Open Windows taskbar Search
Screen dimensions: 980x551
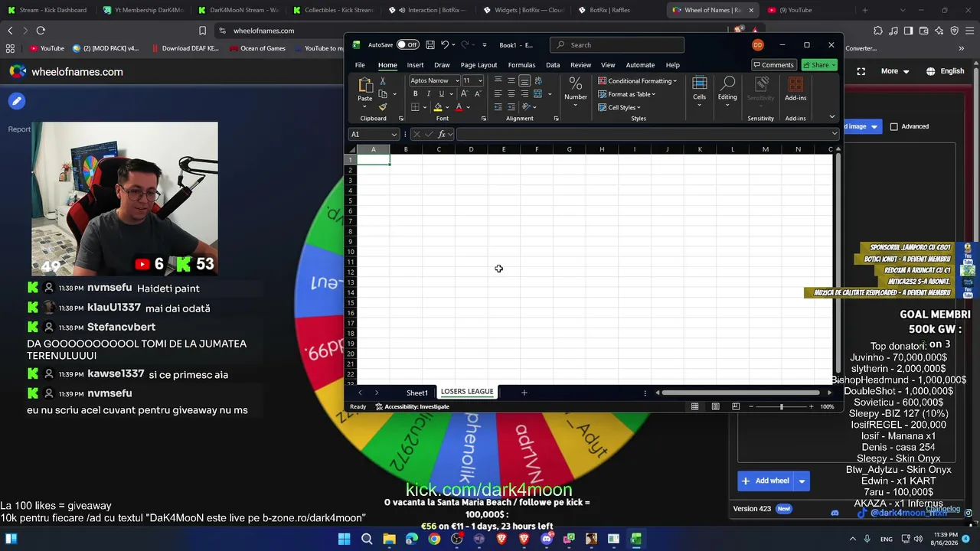[367, 539]
